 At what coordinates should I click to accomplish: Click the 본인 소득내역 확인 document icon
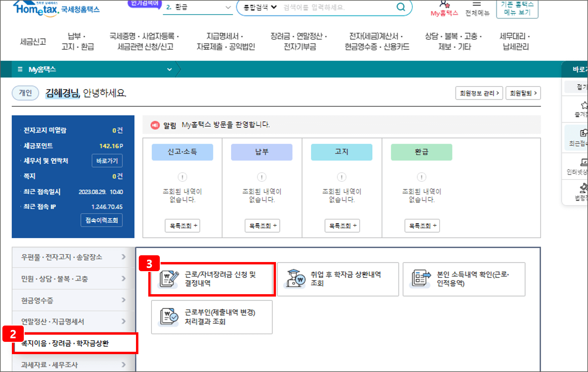[420, 279]
